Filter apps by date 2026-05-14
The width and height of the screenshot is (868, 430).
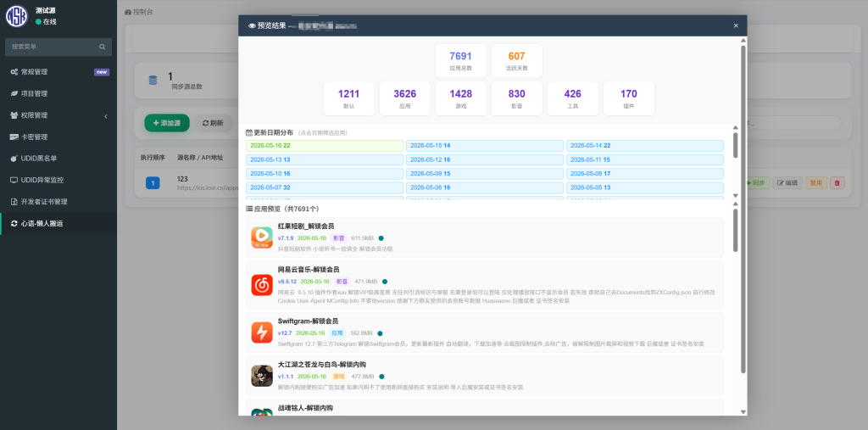[645, 146]
